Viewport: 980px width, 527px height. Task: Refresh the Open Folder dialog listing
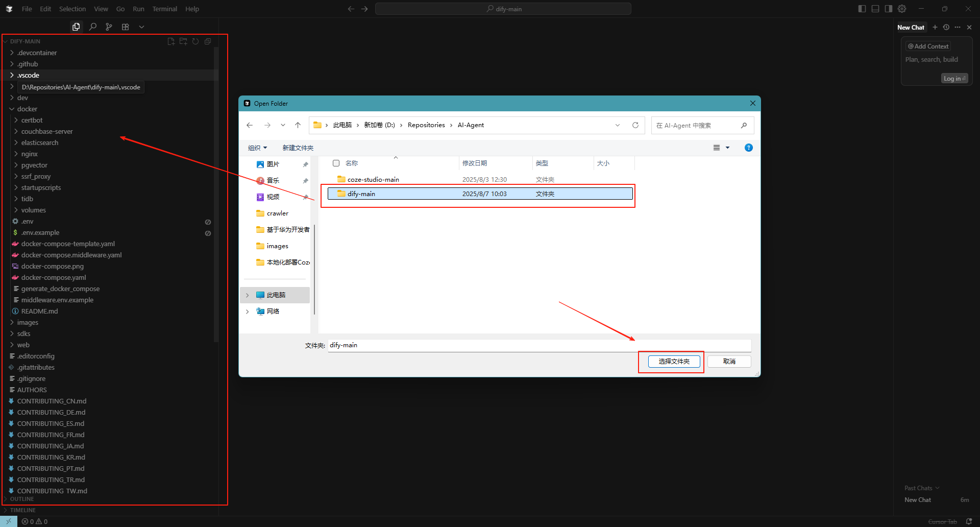coord(635,125)
